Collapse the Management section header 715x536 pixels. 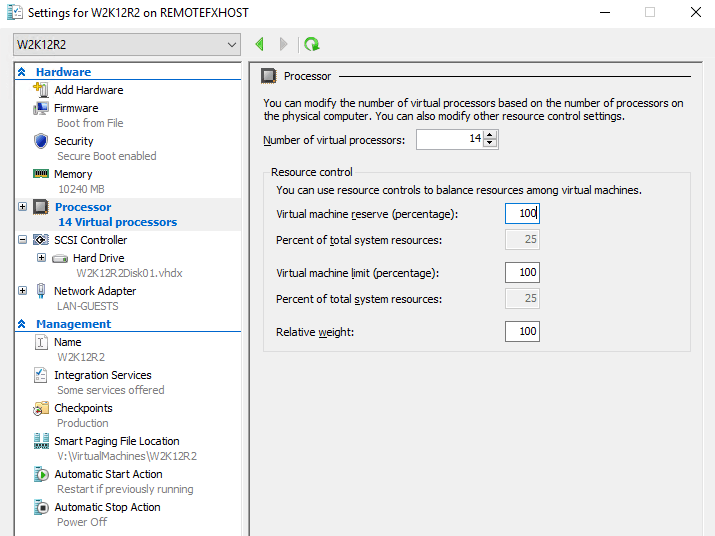coord(22,324)
